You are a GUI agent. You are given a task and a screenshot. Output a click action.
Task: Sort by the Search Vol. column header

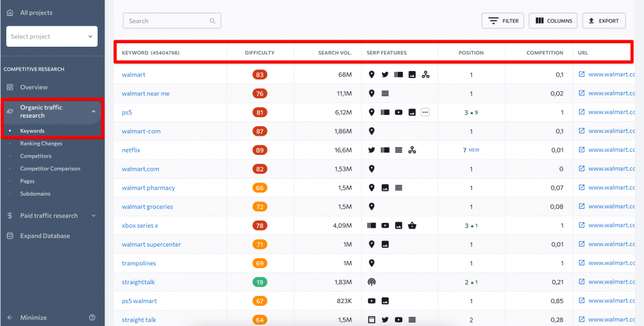335,52
